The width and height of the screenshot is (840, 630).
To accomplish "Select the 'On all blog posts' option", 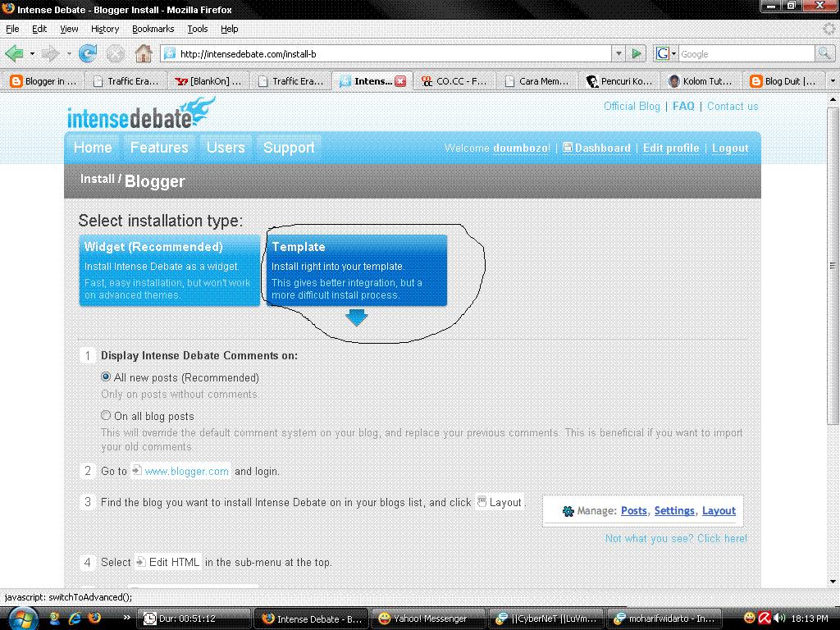I will 106,415.
